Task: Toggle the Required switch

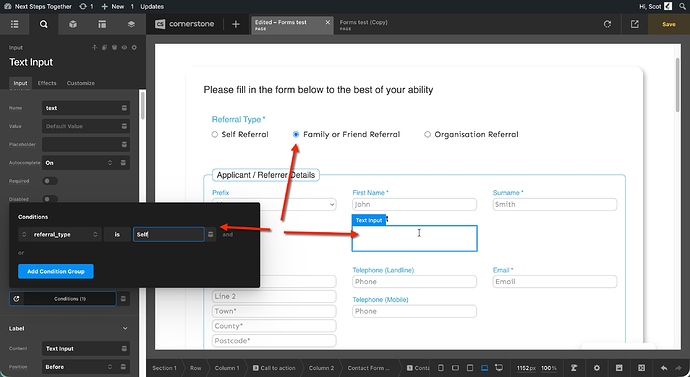Action: click(50, 181)
